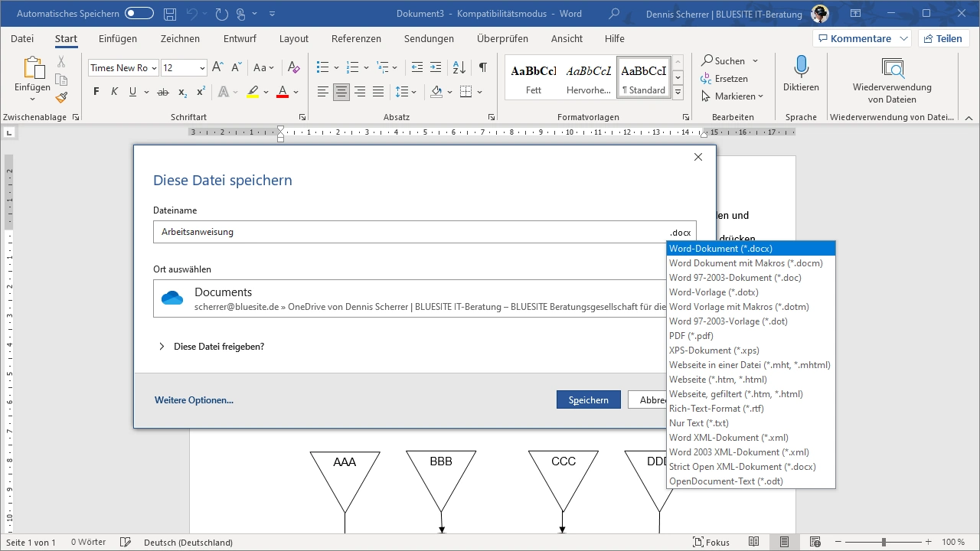980x551 pixels.
Task: Justify the text alignment
Action: point(378,92)
